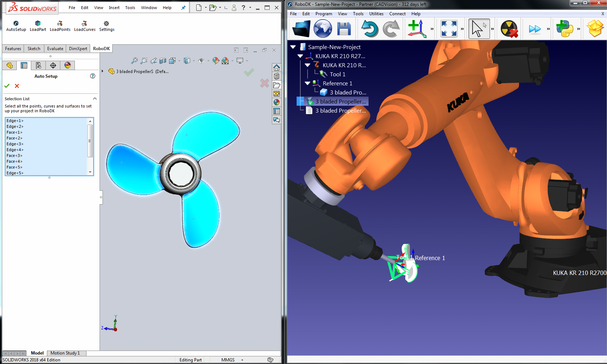Add a Python program using the Python icon

(566, 28)
